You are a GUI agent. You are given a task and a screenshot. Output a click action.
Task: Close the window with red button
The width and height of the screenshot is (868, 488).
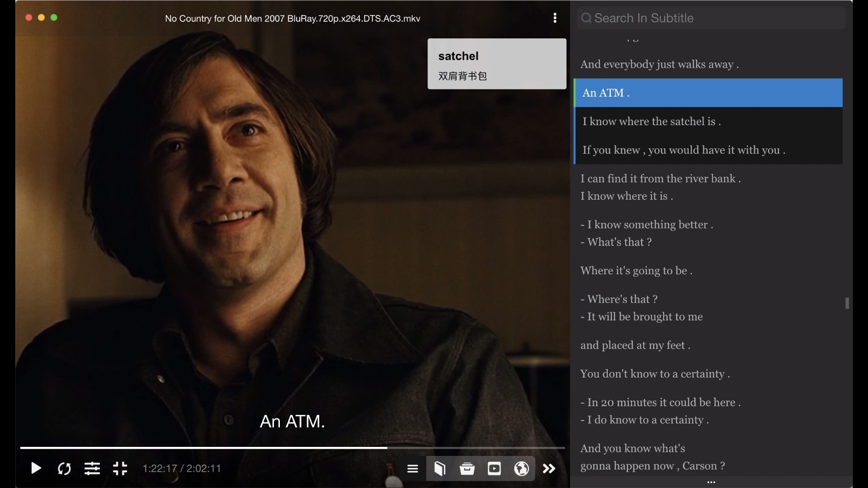28,18
